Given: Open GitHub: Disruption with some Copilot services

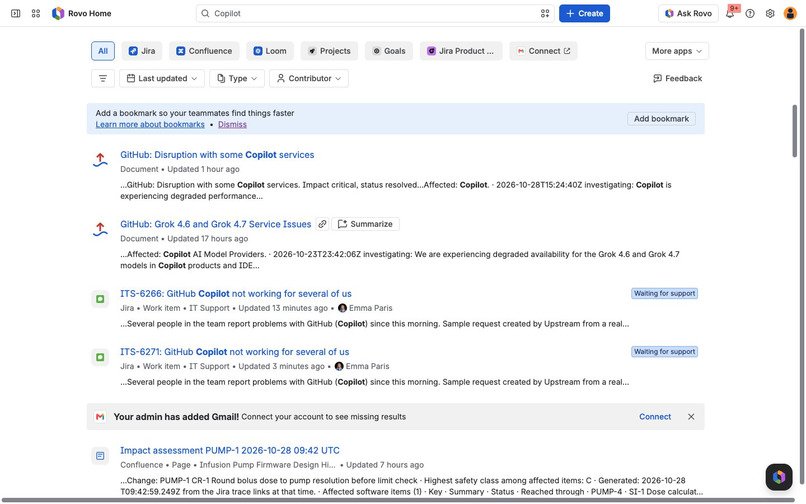Looking at the screenshot, I should point(217,155).
